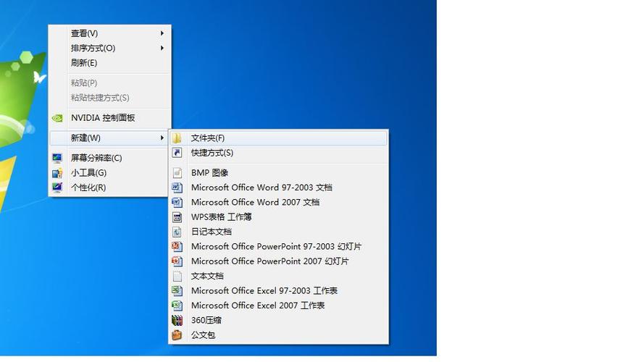Click the shortcut arrow icon beside 快捷方式(S)
Image resolution: width=644 pixels, height=362 pixels.
click(x=177, y=153)
